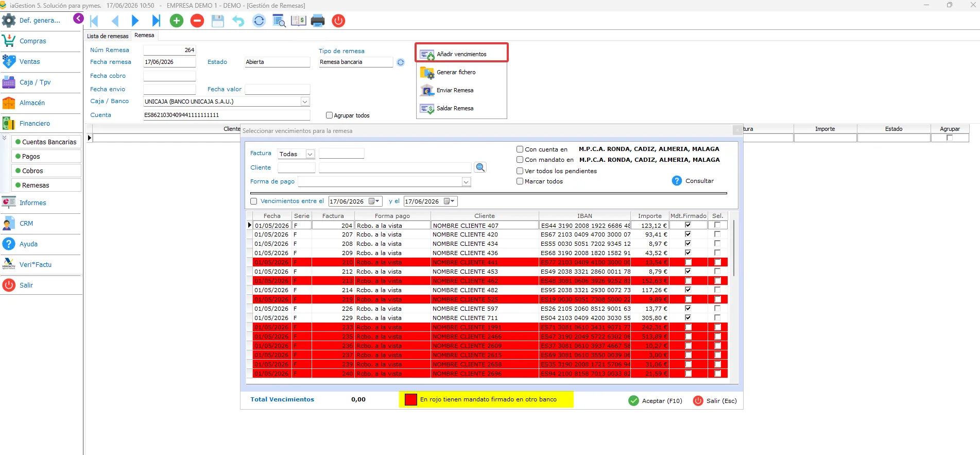Click the green add new record icon
The height and width of the screenshot is (455, 980).
(x=177, y=21)
